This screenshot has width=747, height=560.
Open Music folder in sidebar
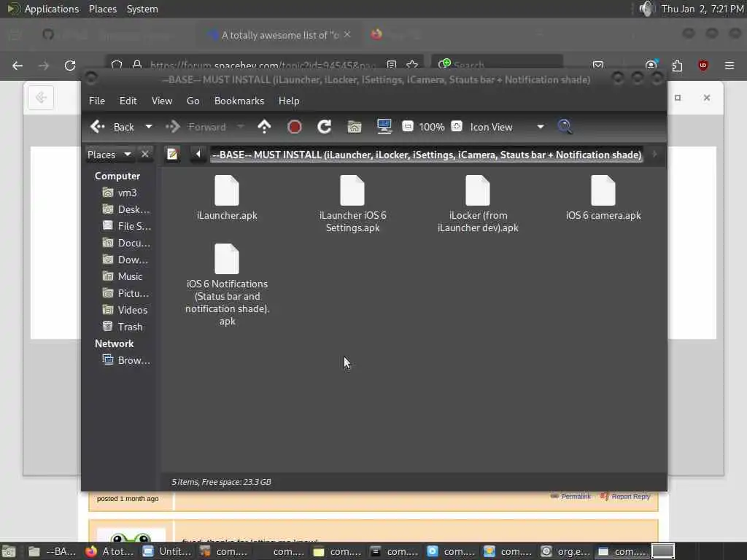click(123, 276)
